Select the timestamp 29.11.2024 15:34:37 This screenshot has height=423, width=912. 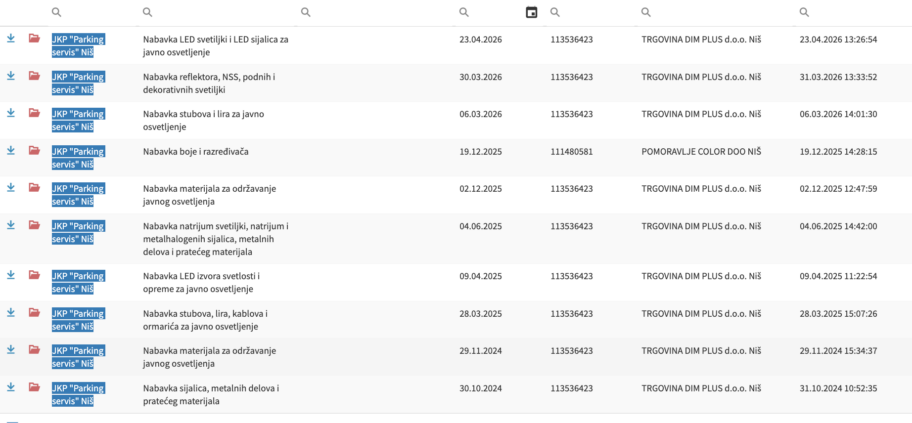[x=838, y=351]
